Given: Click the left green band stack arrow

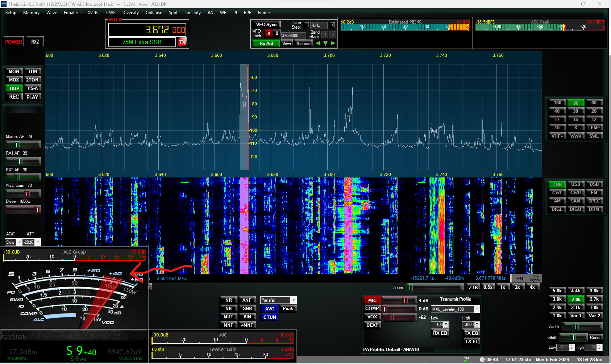Looking at the screenshot, I should tap(318, 43).
